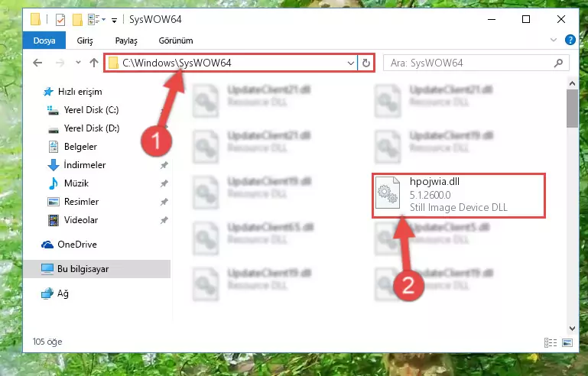Go up one folder level
The image size is (588, 376).
click(94, 63)
